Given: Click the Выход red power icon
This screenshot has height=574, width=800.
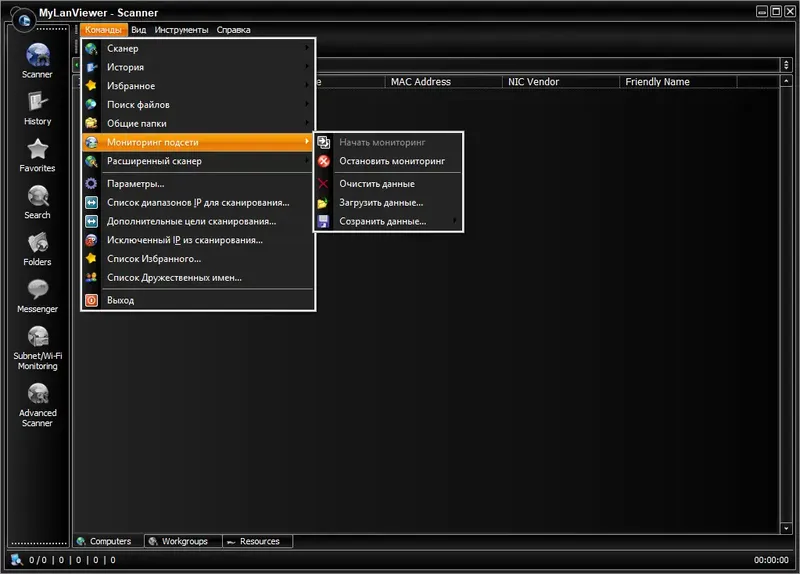Looking at the screenshot, I should [x=91, y=300].
